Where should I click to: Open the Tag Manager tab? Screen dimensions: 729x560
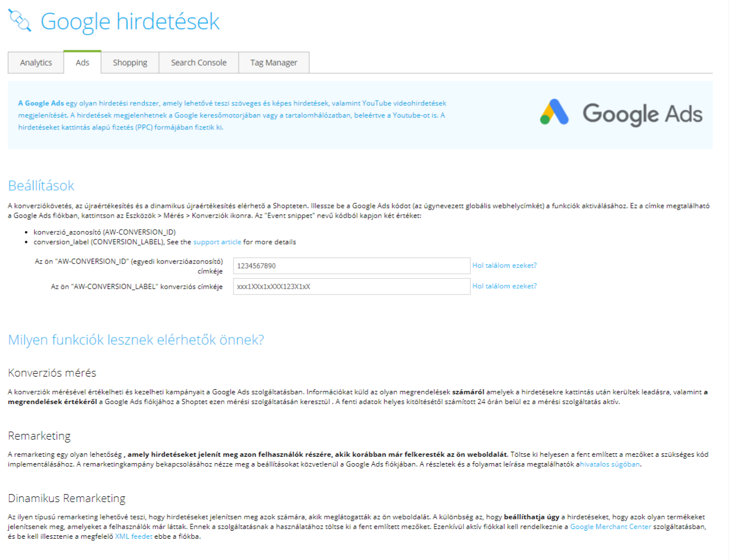click(274, 62)
